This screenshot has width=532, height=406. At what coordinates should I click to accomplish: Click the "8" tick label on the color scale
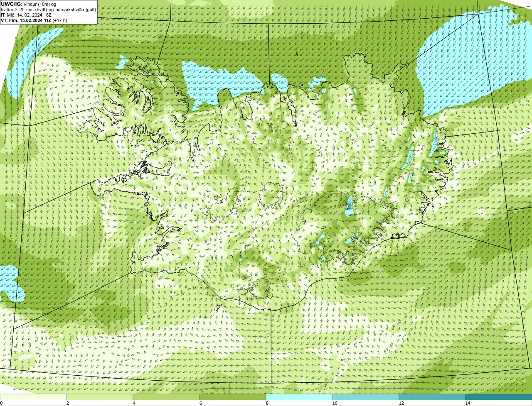click(267, 403)
